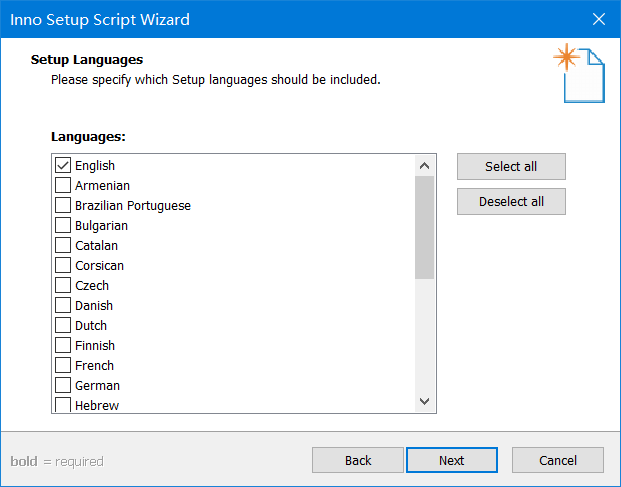Click the Brazilian Portuguese label text
Viewport: 621px width, 487px height.
point(133,206)
